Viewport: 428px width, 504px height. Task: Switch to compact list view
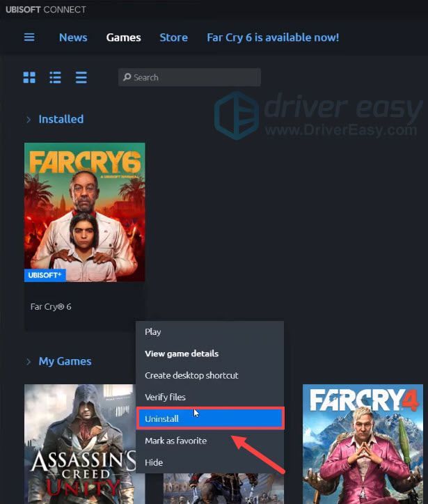81,77
